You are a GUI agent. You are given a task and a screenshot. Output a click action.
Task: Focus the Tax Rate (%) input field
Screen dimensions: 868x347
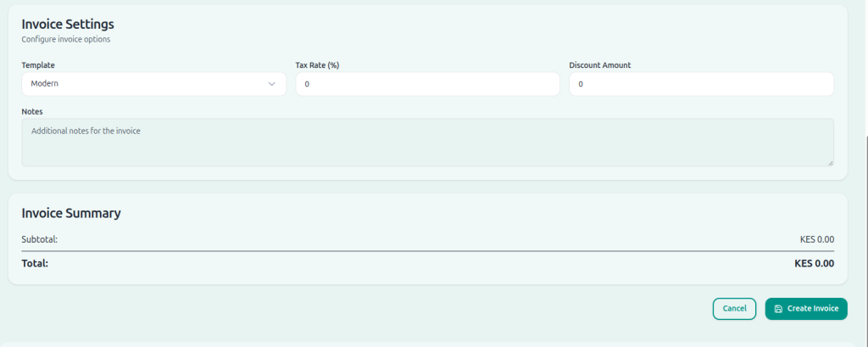click(x=427, y=84)
